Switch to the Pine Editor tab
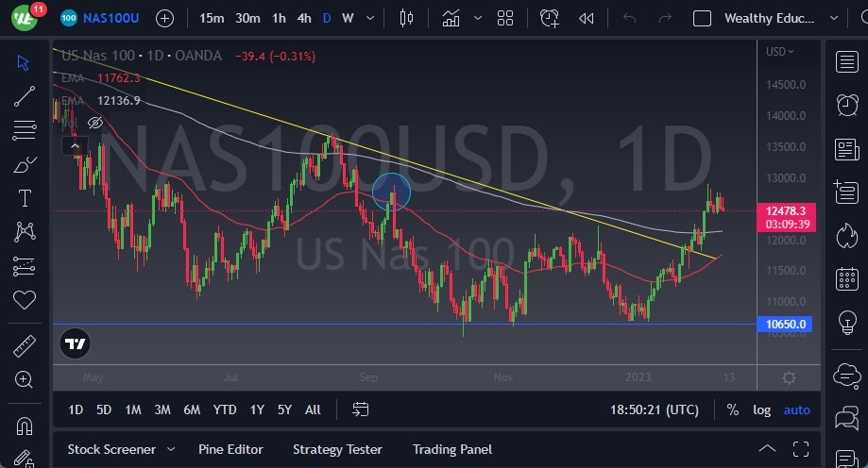 click(230, 449)
